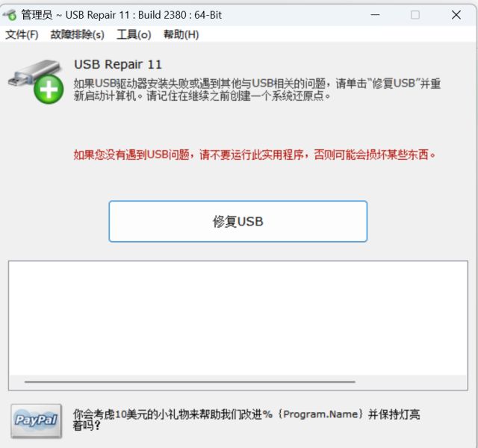The width and height of the screenshot is (478, 448).
Task: Open the 帮助(H) menu
Action: coord(181,34)
